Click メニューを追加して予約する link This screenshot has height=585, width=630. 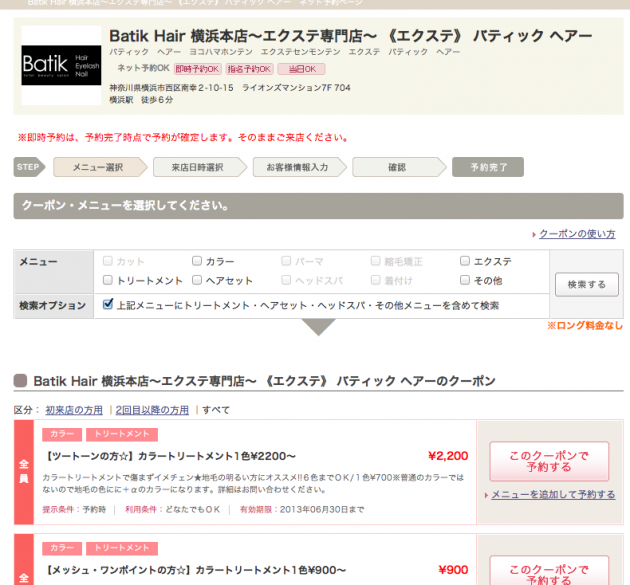pos(553,495)
